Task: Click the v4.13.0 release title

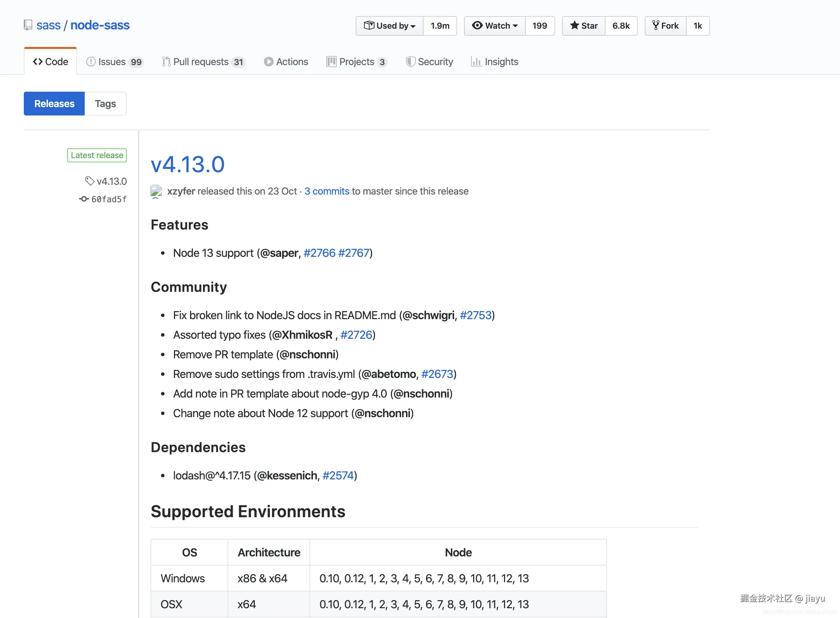Action: tap(188, 164)
